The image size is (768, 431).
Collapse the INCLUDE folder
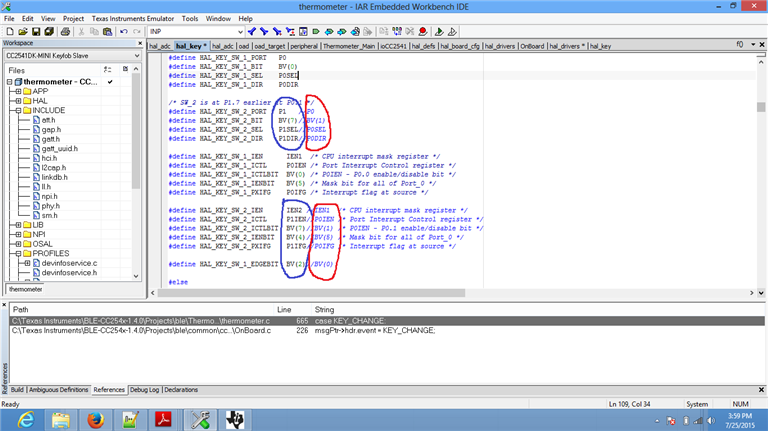pos(18,111)
